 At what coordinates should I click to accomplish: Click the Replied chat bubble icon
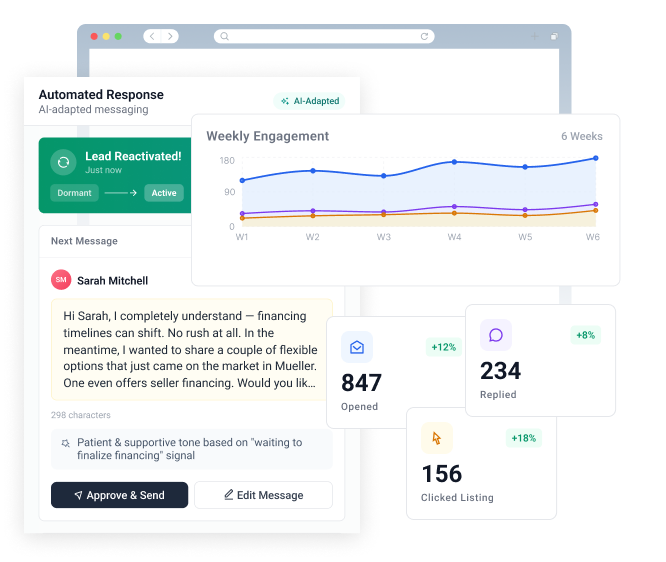coord(496,335)
